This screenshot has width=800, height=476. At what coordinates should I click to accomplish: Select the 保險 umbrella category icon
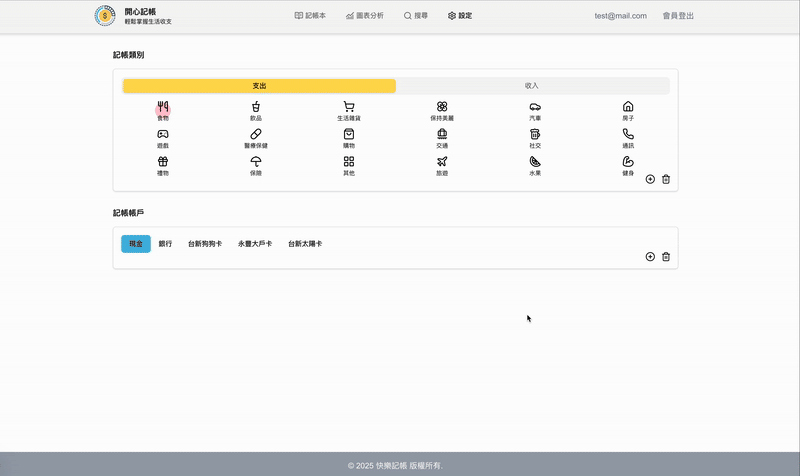tap(256, 162)
